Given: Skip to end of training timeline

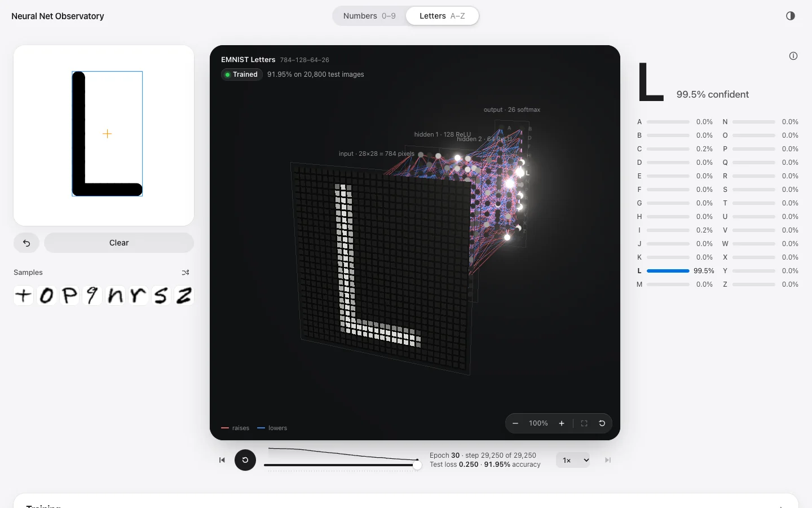Looking at the screenshot, I should click(608, 460).
